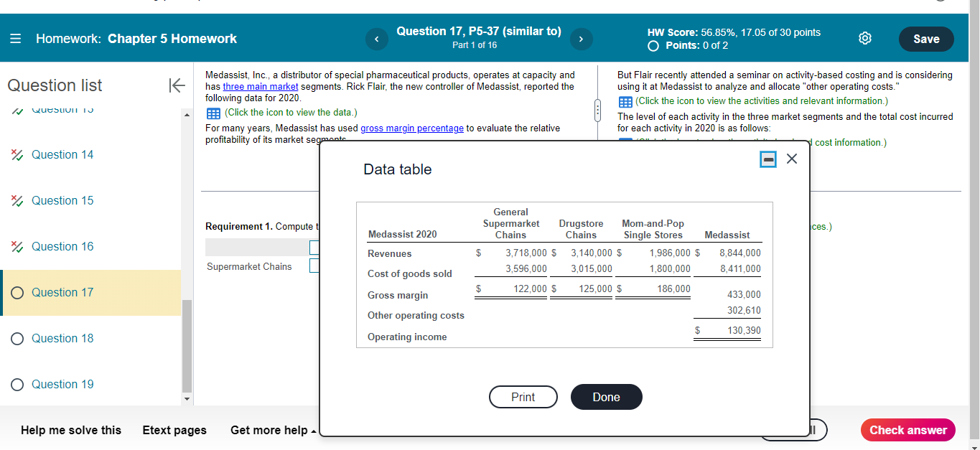The height and width of the screenshot is (450, 980).
Task: Click the Print button in Data table
Action: click(523, 397)
